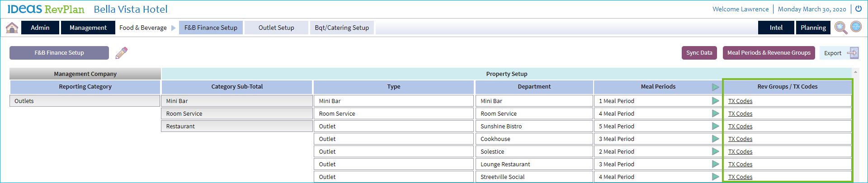The height and width of the screenshot is (183, 868).
Task: Open Meal Periods & Revenue Groups
Action: pos(769,53)
